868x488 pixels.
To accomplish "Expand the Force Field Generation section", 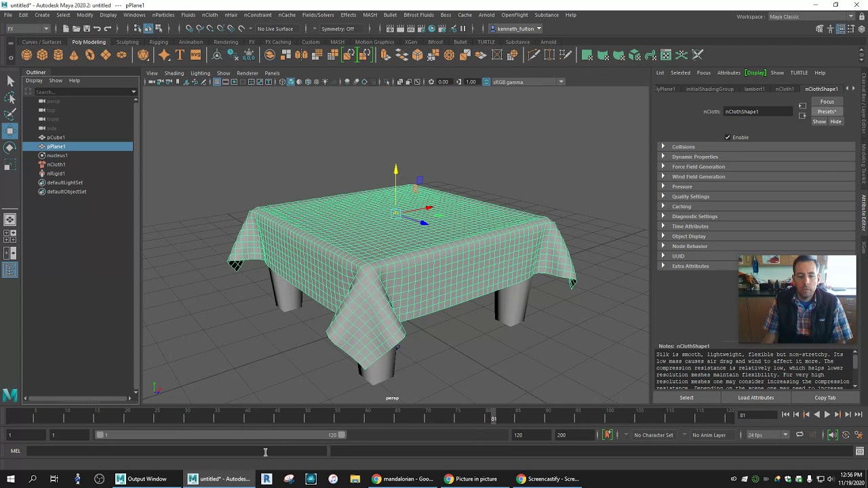I will tap(757, 167).
